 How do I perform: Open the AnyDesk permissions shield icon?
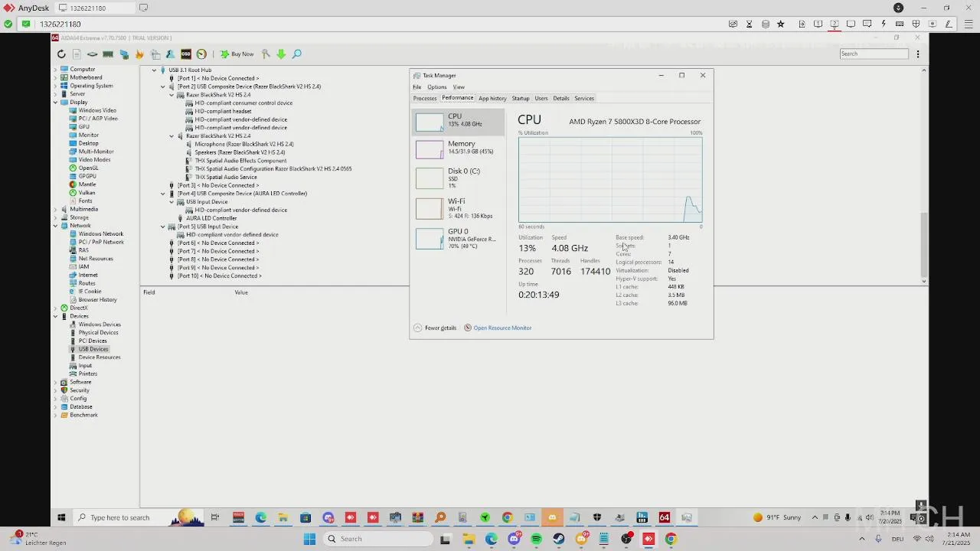(x=916, y=24)
